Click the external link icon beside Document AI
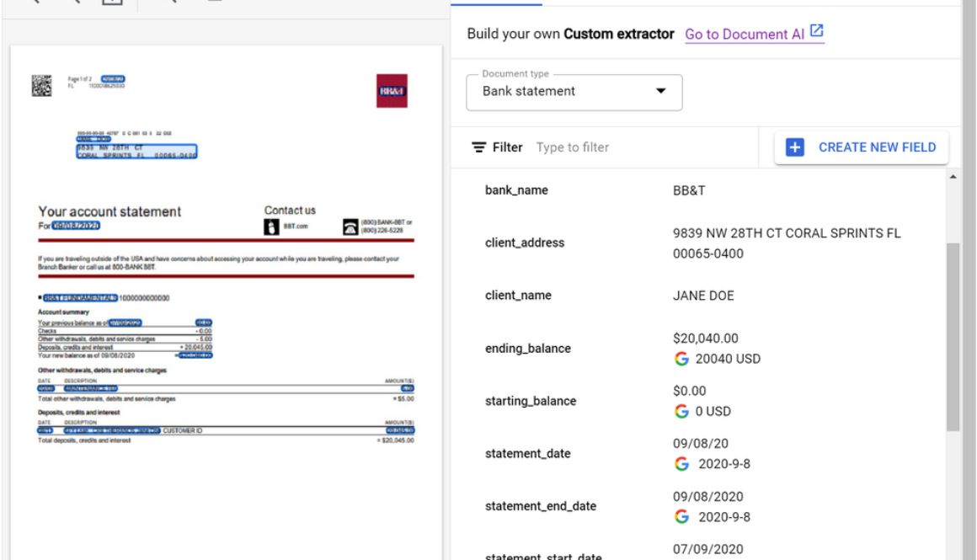The image size is (977, 560). (817, 30)
